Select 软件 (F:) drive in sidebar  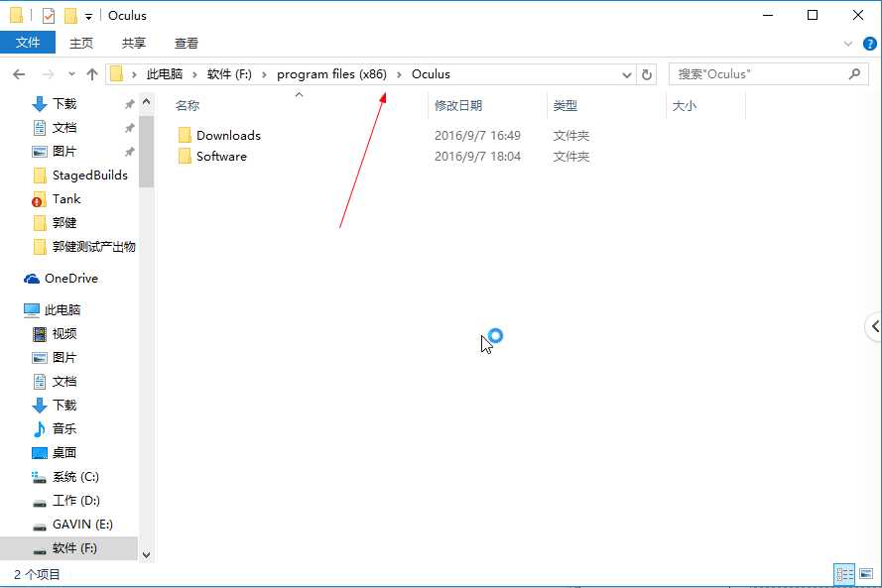68,548
